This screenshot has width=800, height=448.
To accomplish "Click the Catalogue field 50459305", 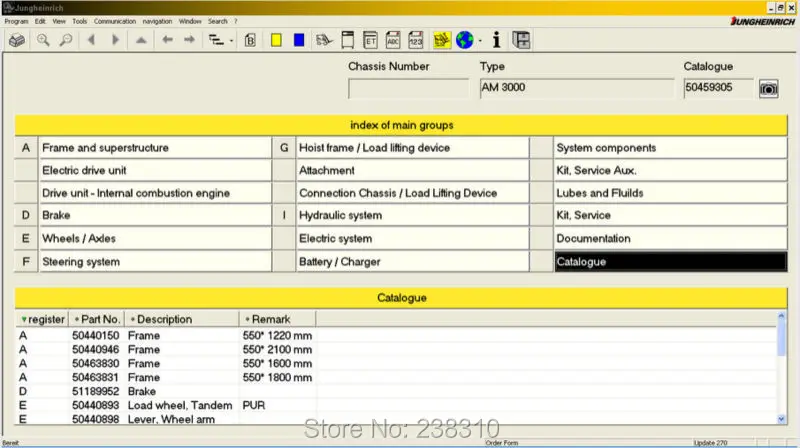I will (x=718, y=88).
